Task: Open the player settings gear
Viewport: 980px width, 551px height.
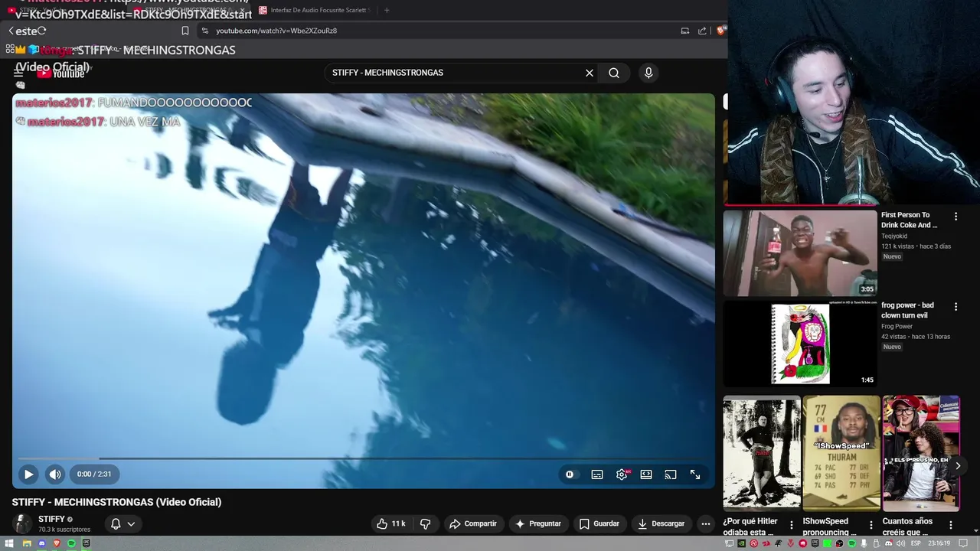Action: pos(622,474)
